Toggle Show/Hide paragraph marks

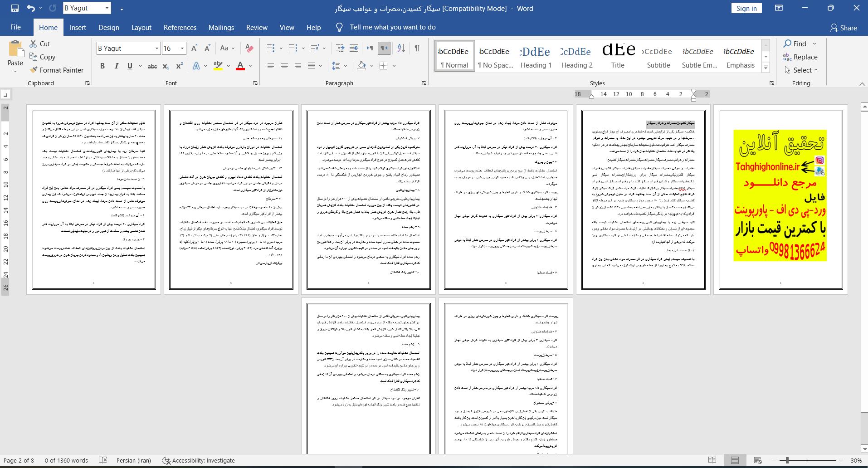point(417,48)
